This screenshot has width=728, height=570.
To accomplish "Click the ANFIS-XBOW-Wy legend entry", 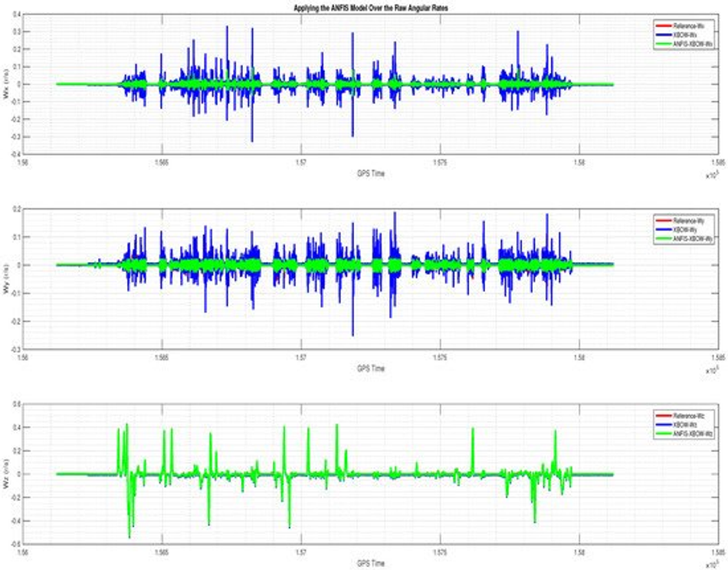I will [x=683, y=238].
